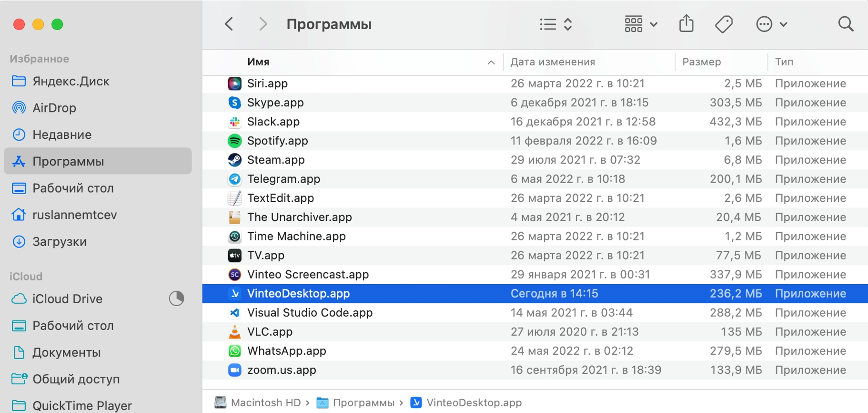This screenshot has width=868, height=413.
Task: Click the size 432,3 МБ
Action: [x=736, y=122]
